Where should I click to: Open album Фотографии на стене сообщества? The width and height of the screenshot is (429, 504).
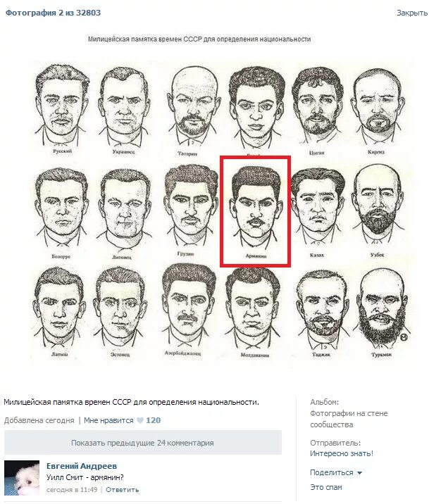click(x=349, y=419)
